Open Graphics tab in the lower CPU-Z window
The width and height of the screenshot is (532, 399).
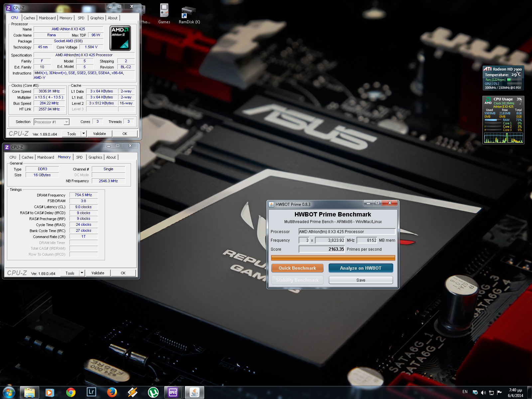pyautogui.click(x=95, y=157)
